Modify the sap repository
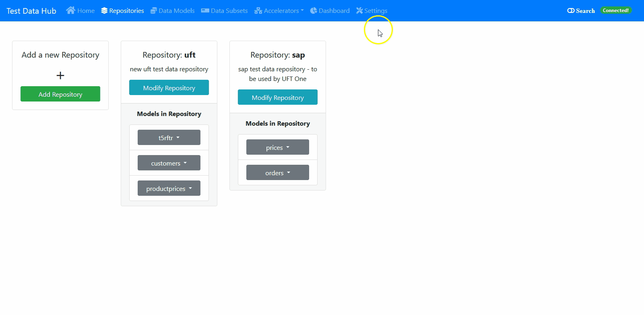This screenshot has width=644, height=315. (x=278, y=97)
